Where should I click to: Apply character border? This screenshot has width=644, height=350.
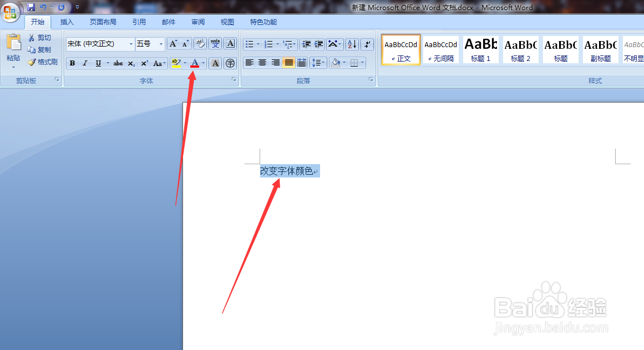230,44
